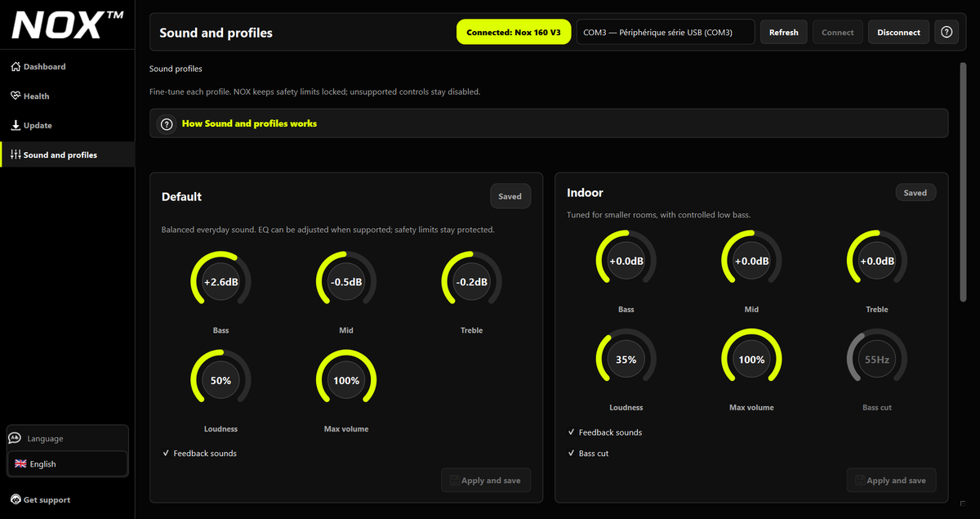
Task: Click the Indoor Bass cut 55Hz knob
Action: [x=877, y=360]
